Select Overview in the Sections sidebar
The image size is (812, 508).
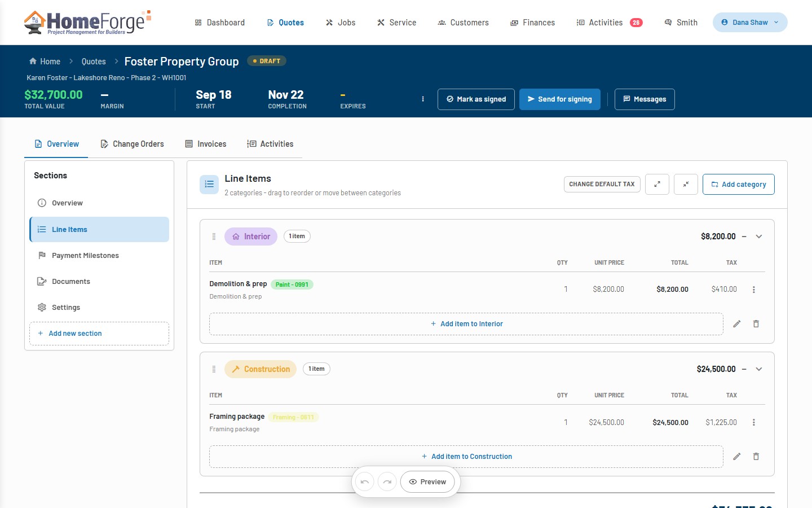(99, 203)
